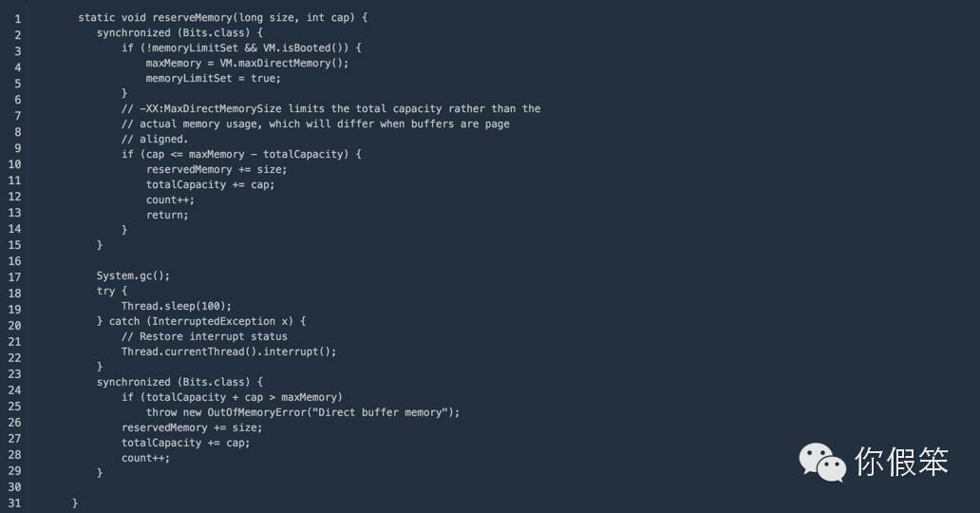Image resolution: width=980 pixels, height=513 pixels.
Task: Click Thread.currentThread().interrupt() line
Action: click(229, 351)
